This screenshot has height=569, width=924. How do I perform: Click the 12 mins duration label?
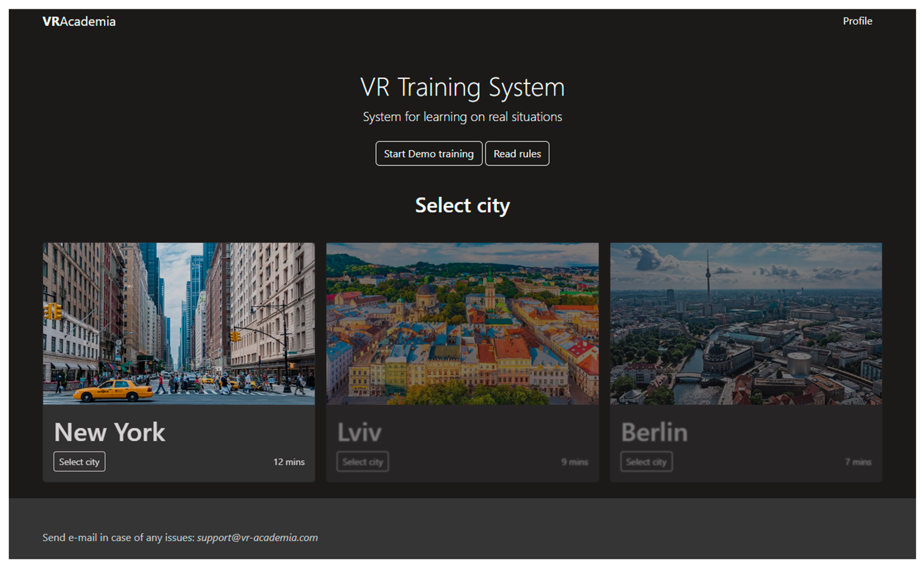(289, 462)
